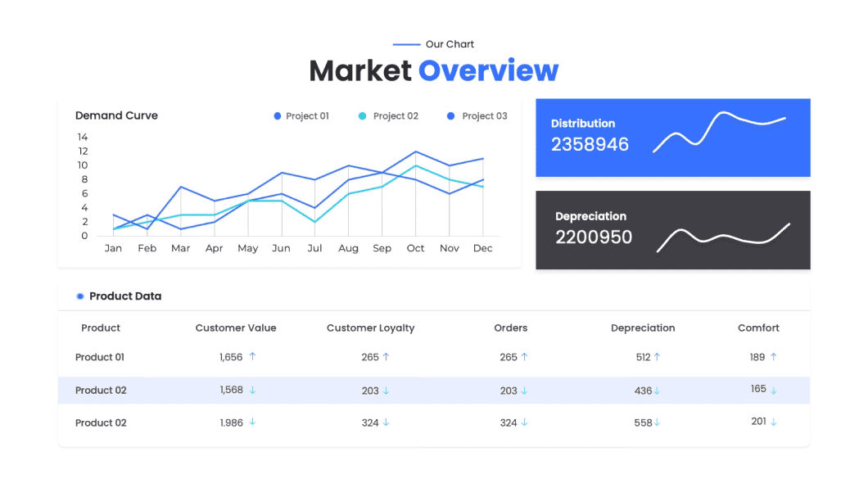Screen dimensions: 868x488
Task: Click the down arrow next to 165
Action: (x=773, y=391)
